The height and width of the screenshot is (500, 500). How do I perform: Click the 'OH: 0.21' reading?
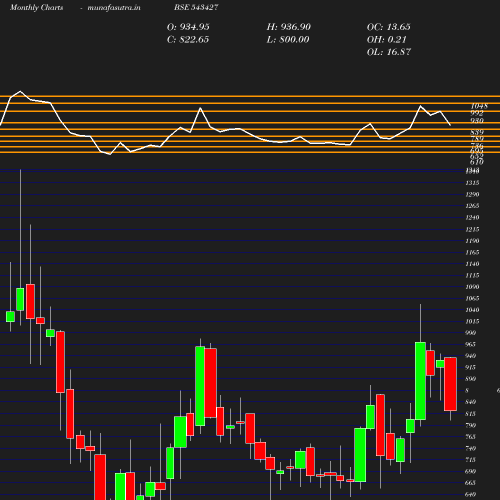(387, 40)
